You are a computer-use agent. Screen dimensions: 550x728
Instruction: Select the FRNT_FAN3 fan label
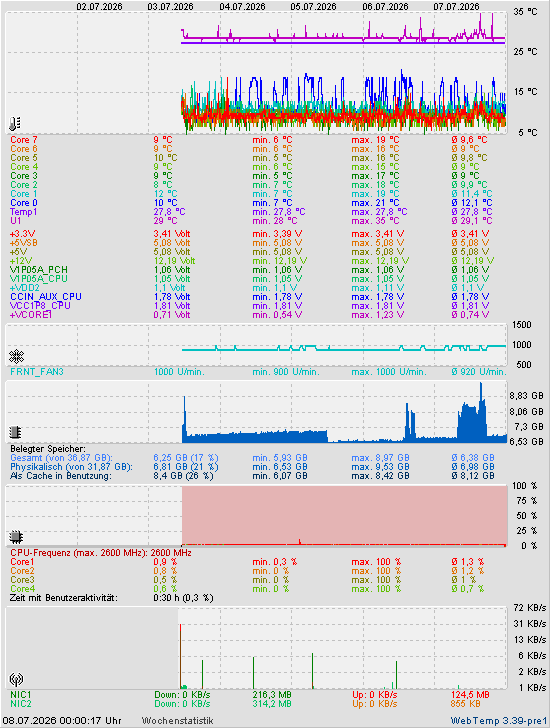37,372
